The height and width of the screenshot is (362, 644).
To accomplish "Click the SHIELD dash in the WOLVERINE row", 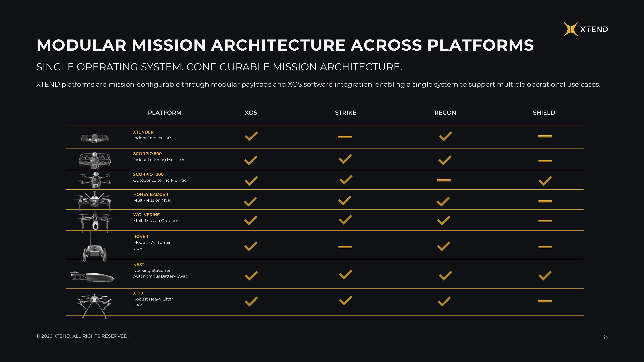I will (545, 221).
